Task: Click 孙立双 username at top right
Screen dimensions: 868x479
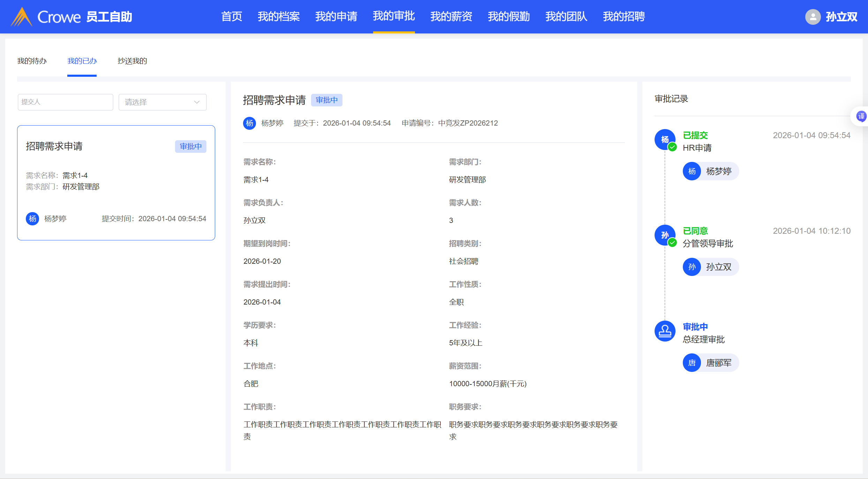Action: (x=841, y=17)
